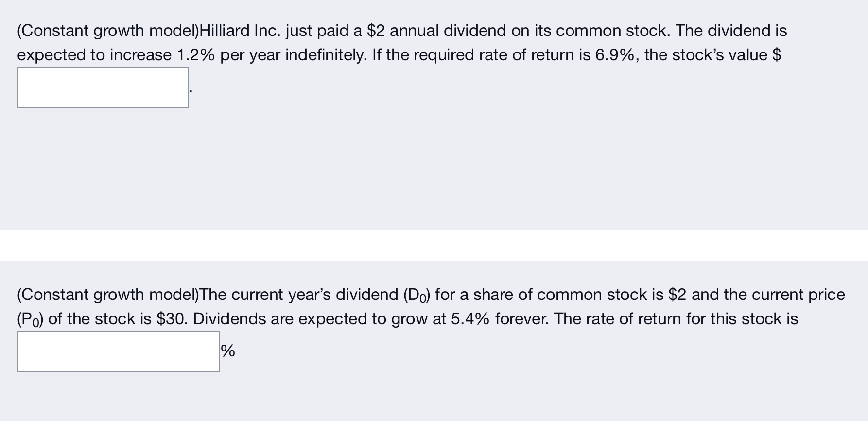The image size is (868, 421).
Task: Click the period after the first answer box
Action: (x=191, y=92)
